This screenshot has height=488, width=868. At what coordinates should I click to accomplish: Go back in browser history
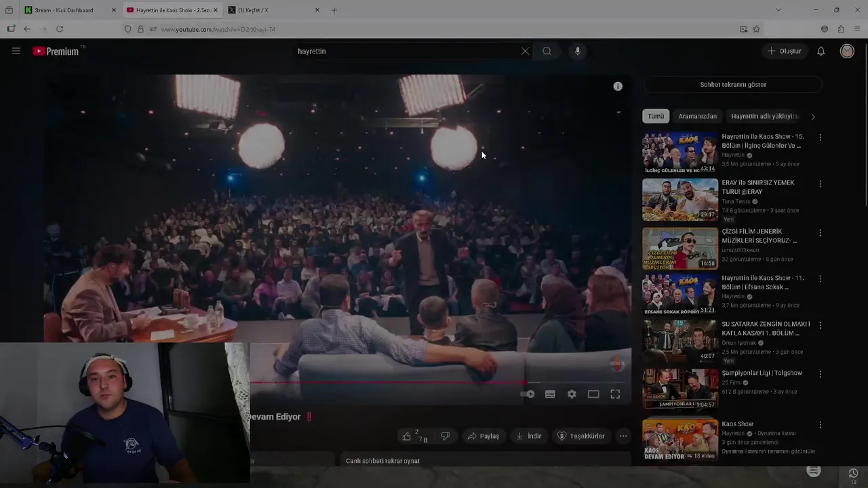click(26, 29)
